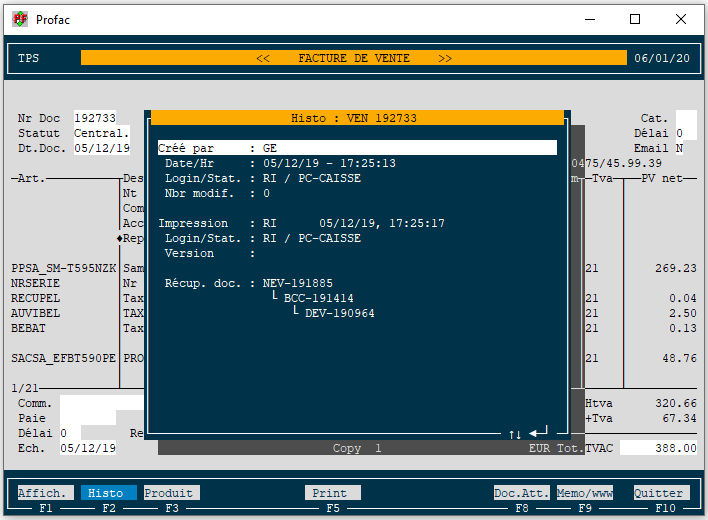Open the Memo/www function
Screen dimensions: 708x520
(x=585, y=493)
